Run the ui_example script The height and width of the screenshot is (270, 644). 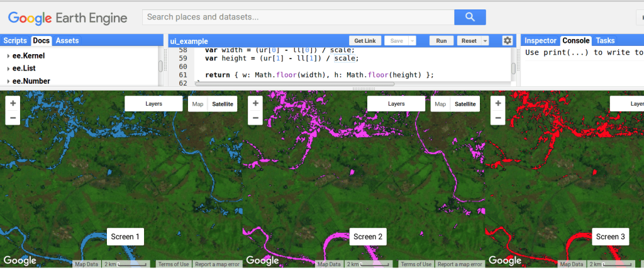441,41
